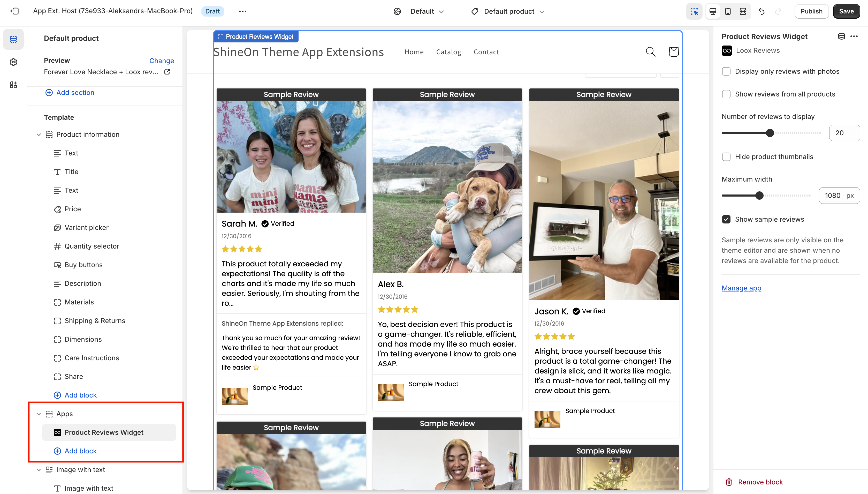Click Alex B. review photo
Viewport: 868px width, 494px height.
coord(447,187)
